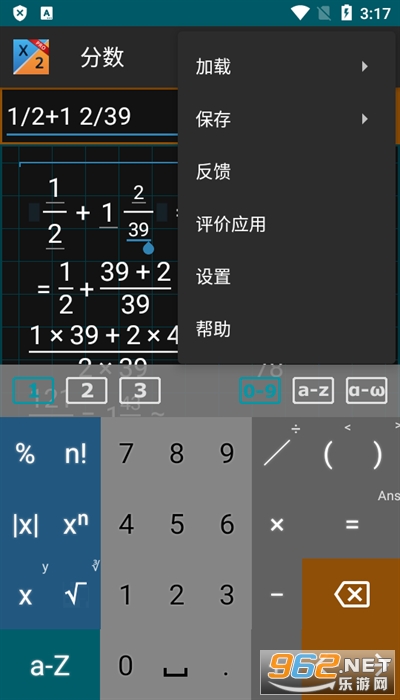400x700 pixels.
Task: Open 设置 from the menu
Action: click(286, 277)
